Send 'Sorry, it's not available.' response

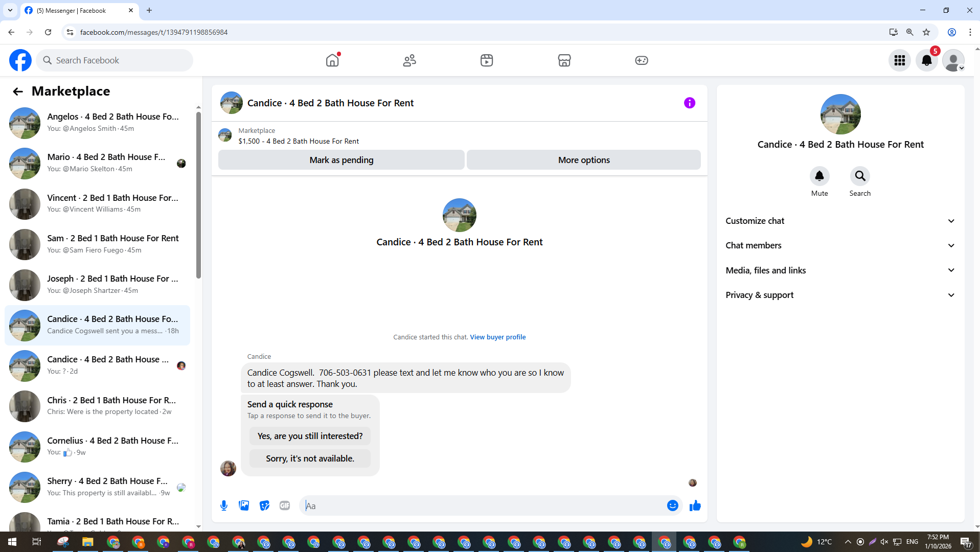coord(310,458)
